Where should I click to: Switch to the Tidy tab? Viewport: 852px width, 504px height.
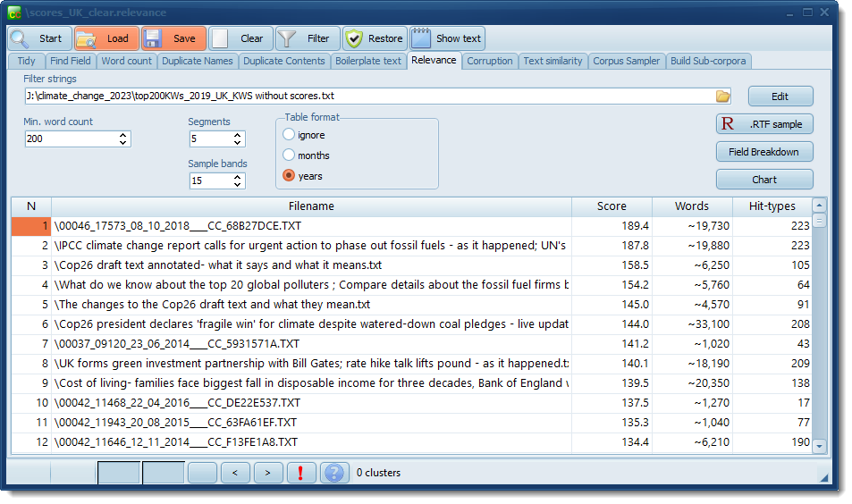coord(26,61)
